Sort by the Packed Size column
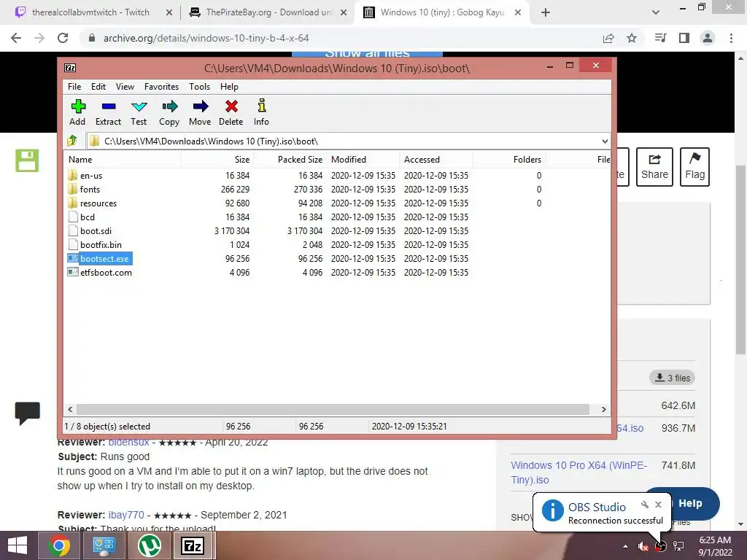Image resolution: width=747 pixels, height=560 pixels. point(290,160)
